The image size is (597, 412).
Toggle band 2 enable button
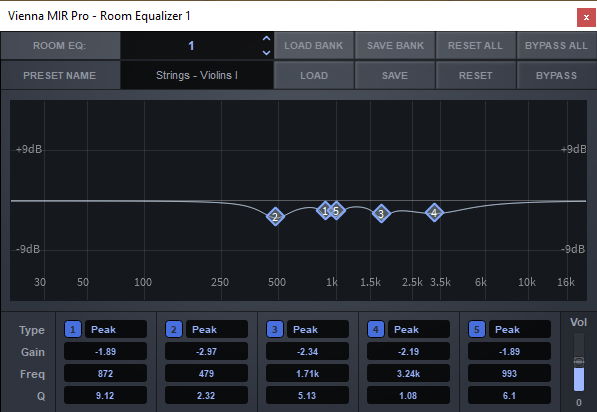click(x=174, y=329)
